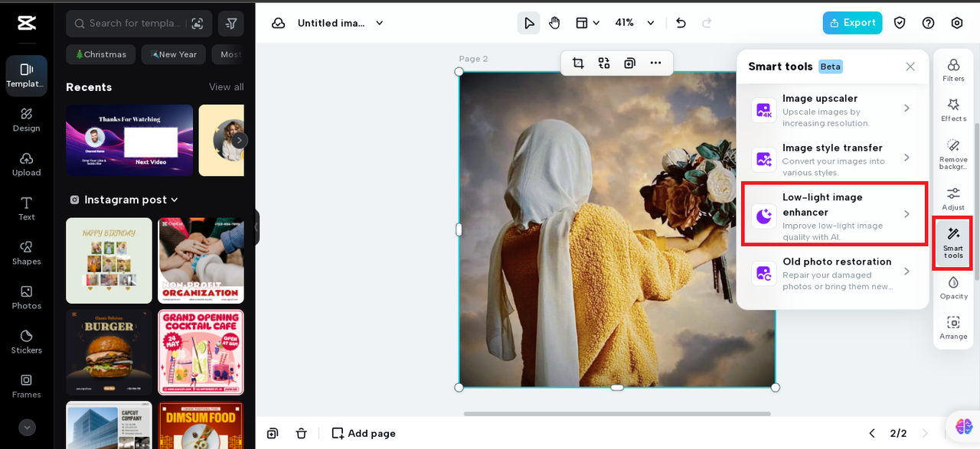Image resolution: width=980 pixels, height=449 pixels.
Task: Collapse the left templates panel handle
Action: (256, 227)
